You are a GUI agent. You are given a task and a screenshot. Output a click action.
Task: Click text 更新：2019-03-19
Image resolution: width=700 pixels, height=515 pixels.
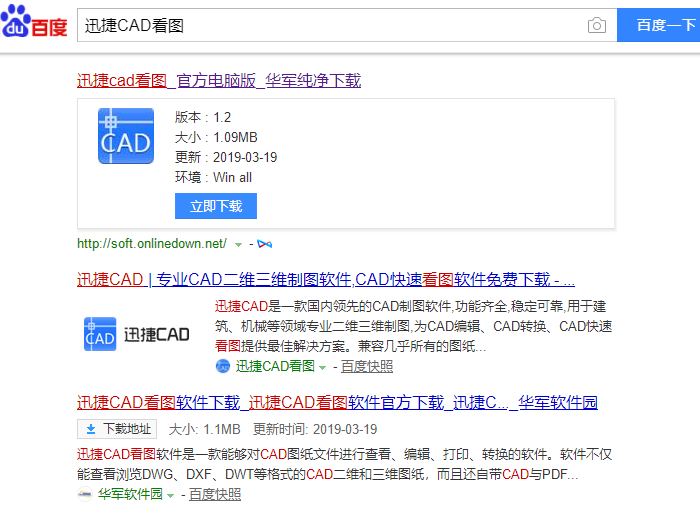[226, 158]
